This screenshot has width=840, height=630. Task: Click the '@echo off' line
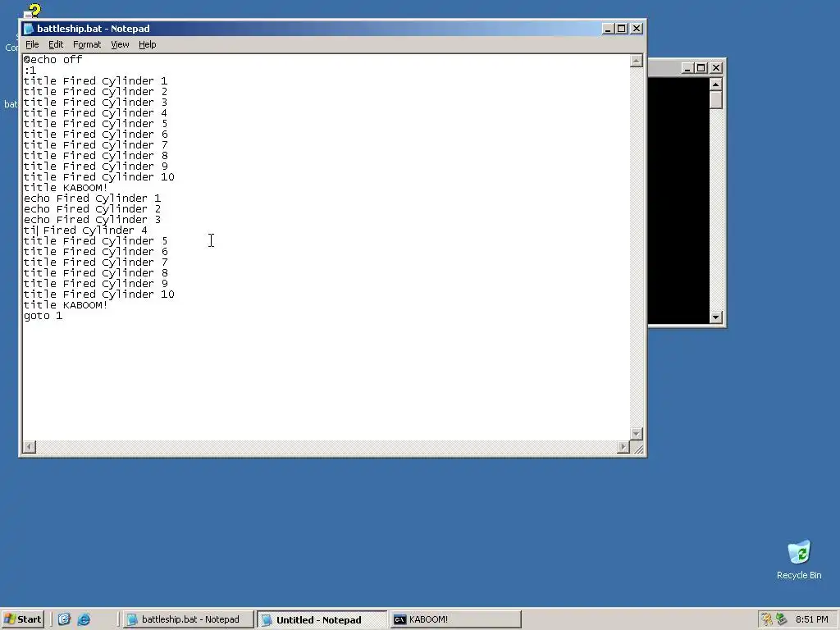point(52,59)
